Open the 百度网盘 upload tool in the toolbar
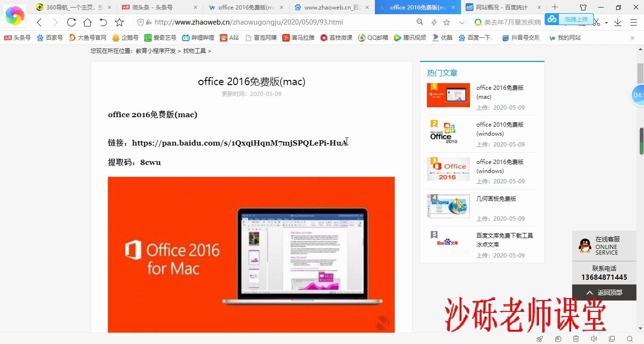The image size is (644, 344). (x=552, y=19)
